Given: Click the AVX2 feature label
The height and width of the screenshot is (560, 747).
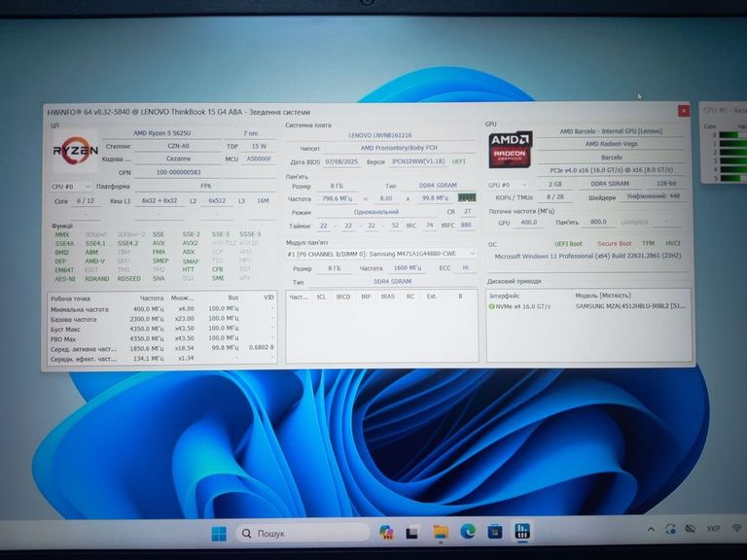Looking at the screenshot, I should coord(190,243).
